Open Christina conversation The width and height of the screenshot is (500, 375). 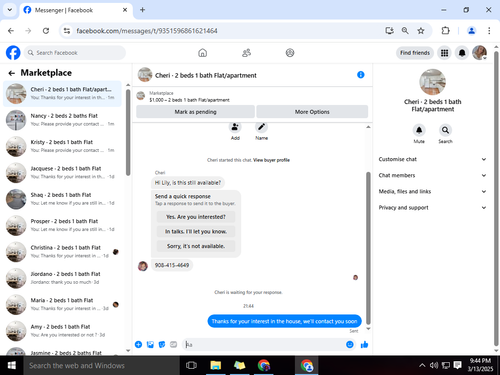(62, 251)
